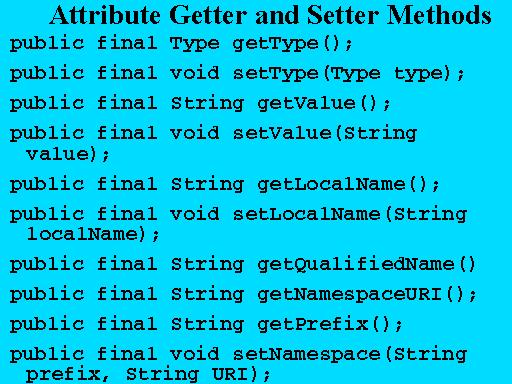Image resolution: width=512 pixels, height=384 pixels.
Task: Select the setType(Type type) method line
Action: (x=237, y=74)
